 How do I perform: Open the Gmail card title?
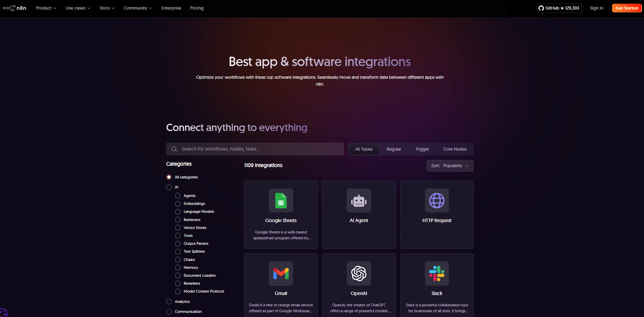281,293
